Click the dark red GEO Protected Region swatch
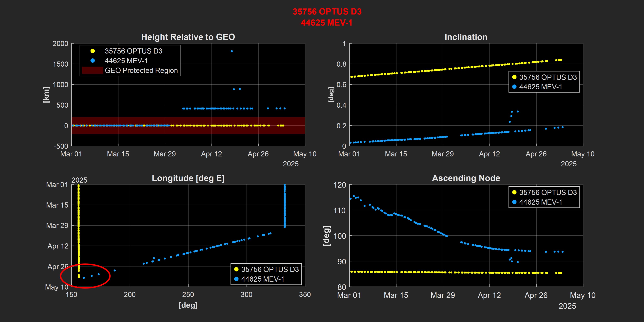Image resolution: width=644 pixels, height=322 pixels. (92, 70)
